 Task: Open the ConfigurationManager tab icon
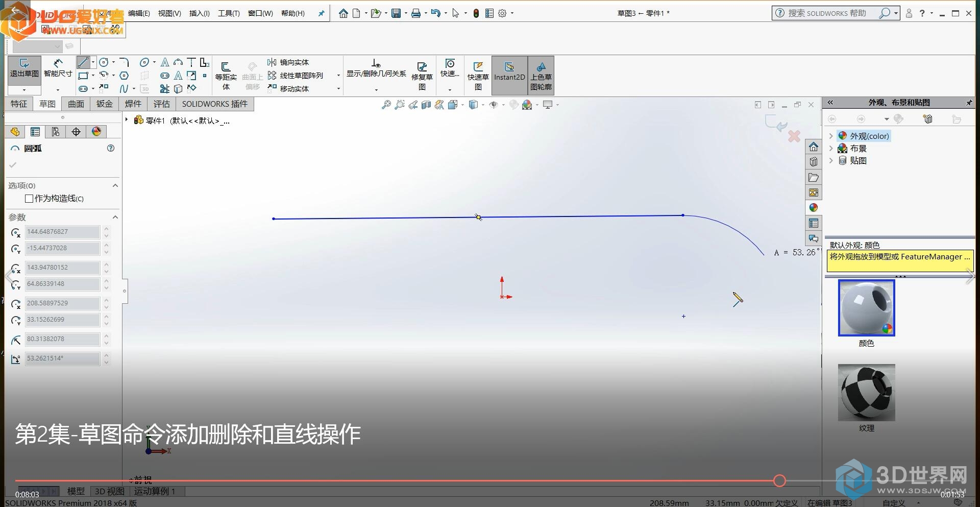pyautogui.click(x=56, y=132)
